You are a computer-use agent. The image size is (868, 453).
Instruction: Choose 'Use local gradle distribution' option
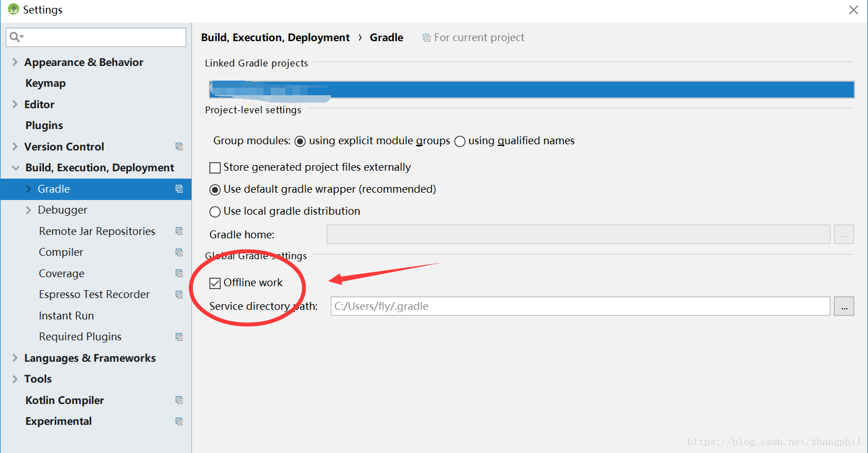[x=215, y=212]
